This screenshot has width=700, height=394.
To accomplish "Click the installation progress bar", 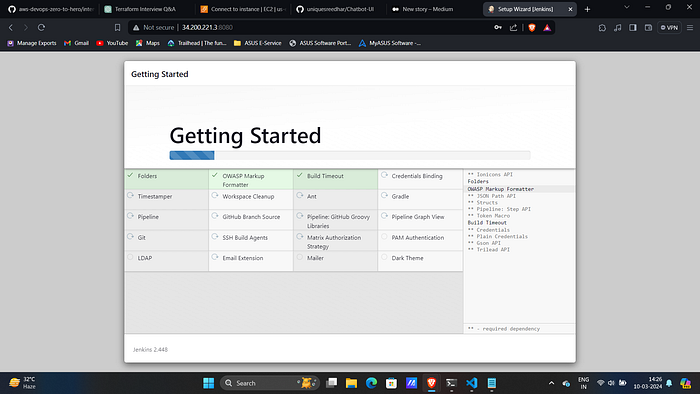I will 350,155.
